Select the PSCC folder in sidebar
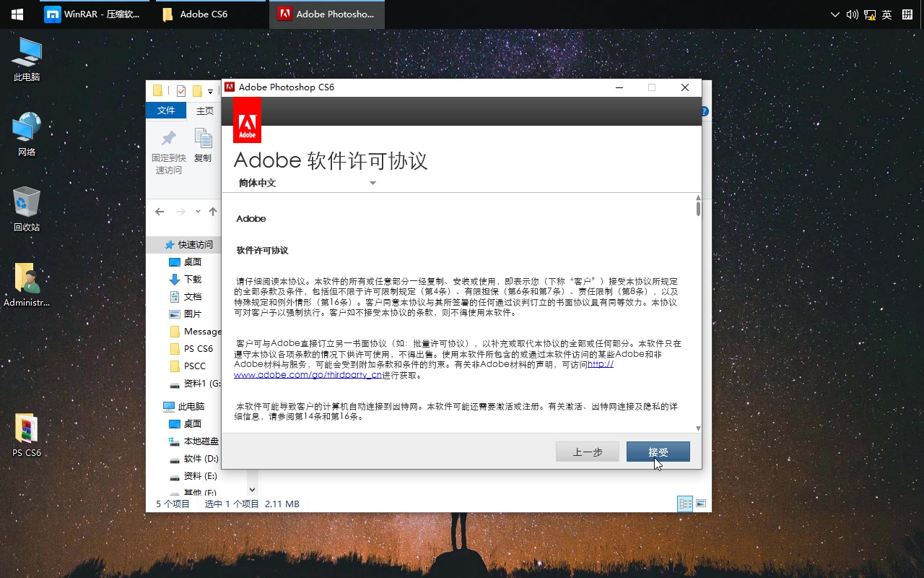 tap(189, 366)
